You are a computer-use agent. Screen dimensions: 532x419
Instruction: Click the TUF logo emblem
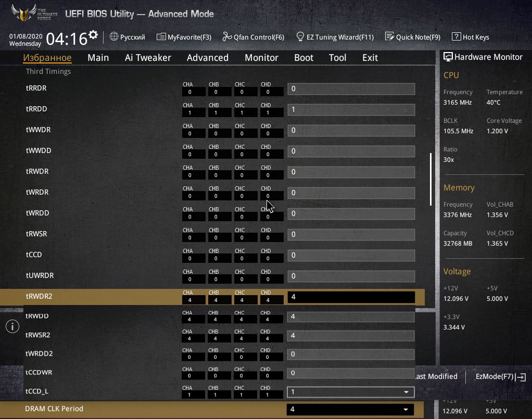pyautogui.click(x=24, y=13)
